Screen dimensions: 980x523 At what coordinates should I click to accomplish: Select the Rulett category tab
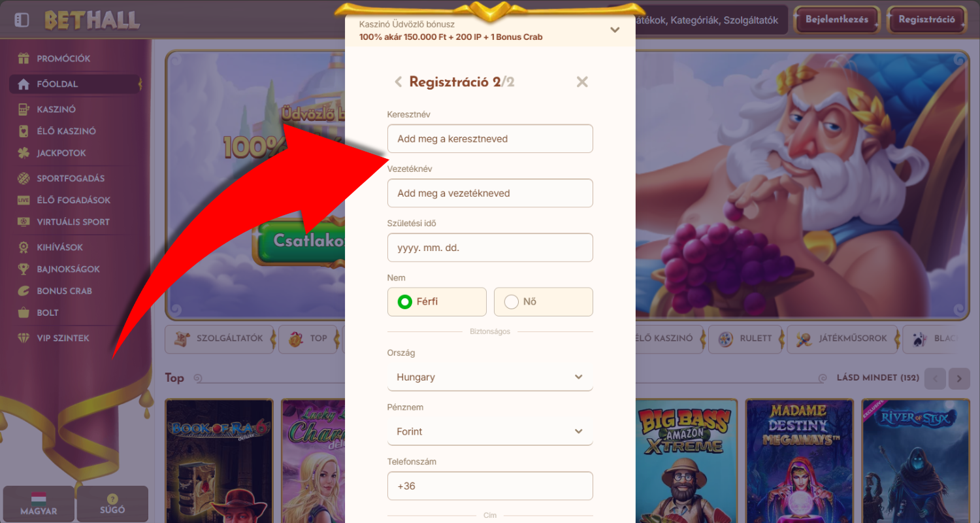coord(744,339)
